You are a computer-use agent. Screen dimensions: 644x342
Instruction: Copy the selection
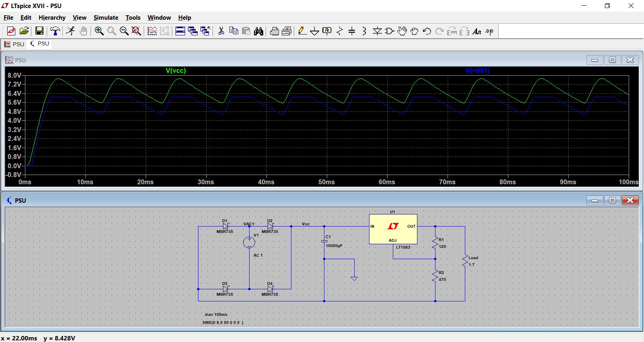[x=233, y=31]
